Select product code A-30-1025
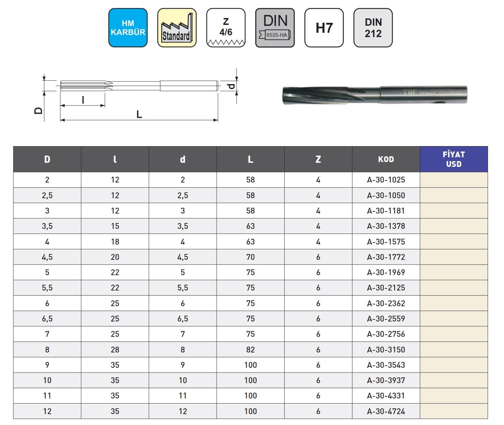 [386, 180]
